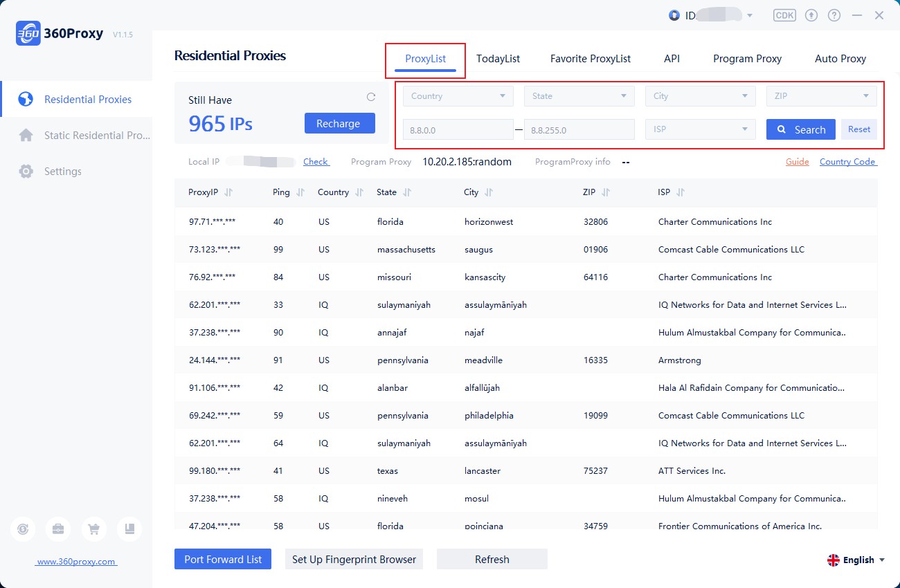Image resolution: width=900 pixels, height=588 pixels.
Task: Click the Search button
Action: pyautogui.click(x=801, y=129)
